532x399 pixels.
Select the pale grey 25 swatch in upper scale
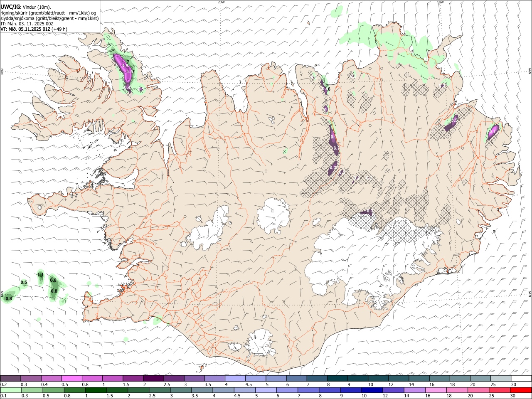click(x=501, y=378)
